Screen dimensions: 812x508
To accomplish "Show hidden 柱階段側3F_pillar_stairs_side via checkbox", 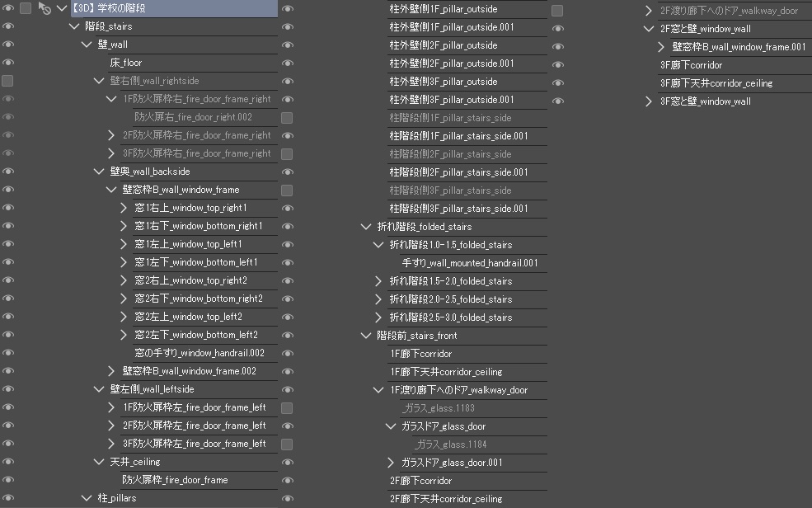I will pos(287,190).
